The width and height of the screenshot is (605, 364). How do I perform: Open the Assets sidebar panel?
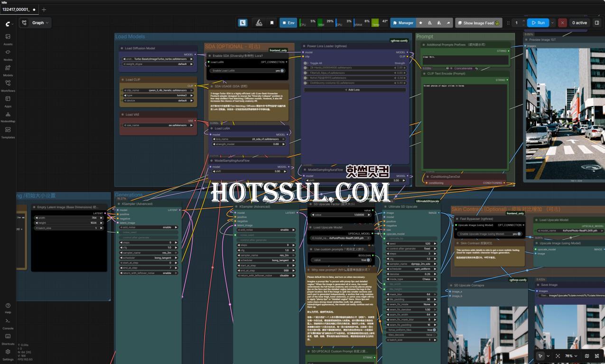(x=8, y=39)
